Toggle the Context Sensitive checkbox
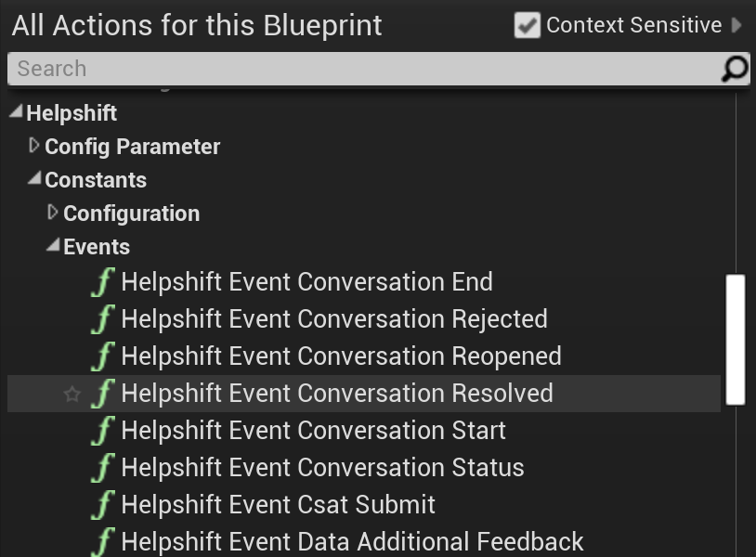Viewport: 756px width, 557px height. click(x=528, y=26)
